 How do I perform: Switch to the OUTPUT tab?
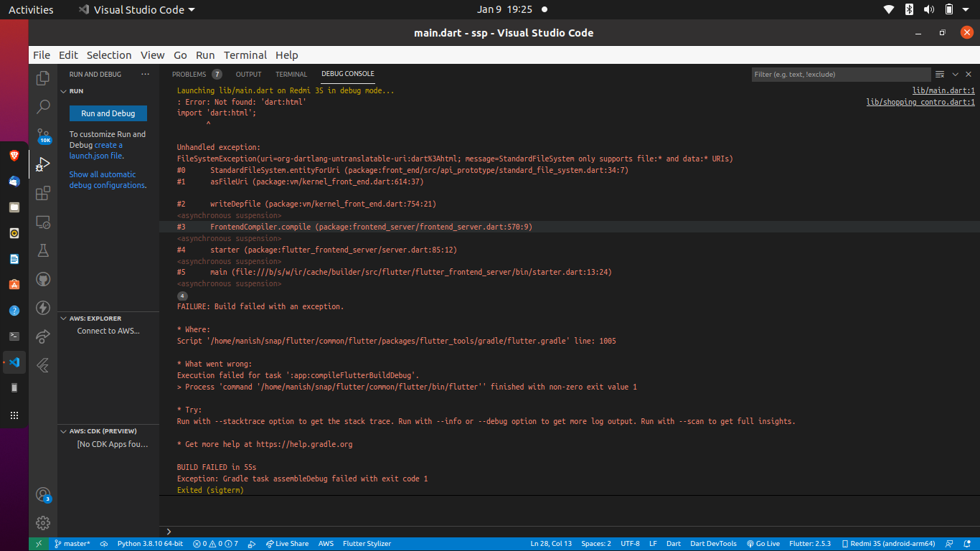pyautogui.click(x=249, y=74)
